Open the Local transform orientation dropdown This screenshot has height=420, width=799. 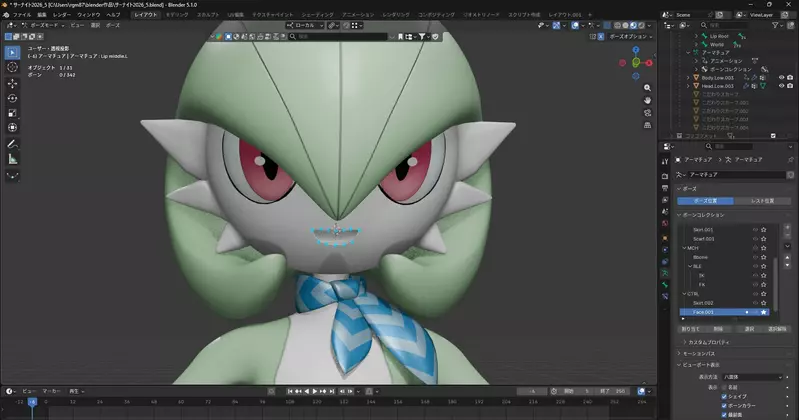305,25
